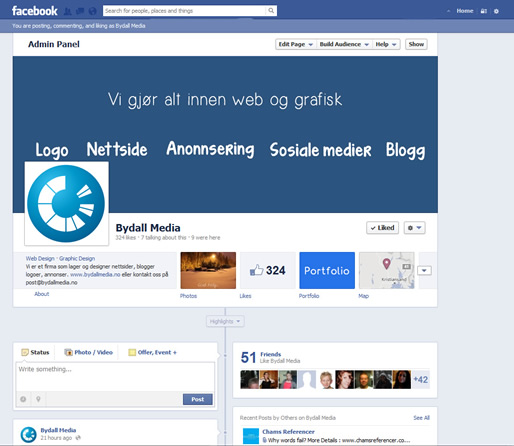Click the Map label link
The height and width of the screenshot is (446, 514).
click(x=364, y=296)
